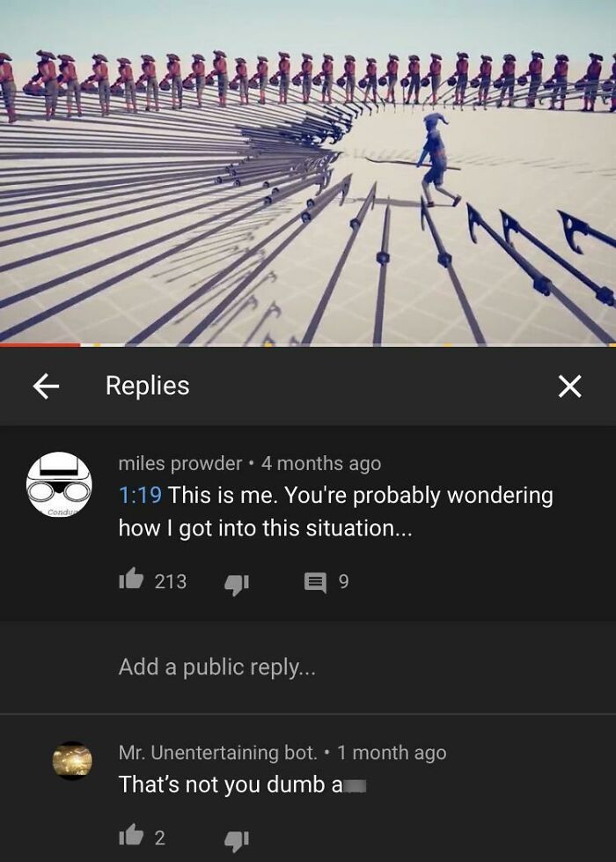The image size is (616, 862).
Task: Tap the video player frame
Action: pos(308,172)
